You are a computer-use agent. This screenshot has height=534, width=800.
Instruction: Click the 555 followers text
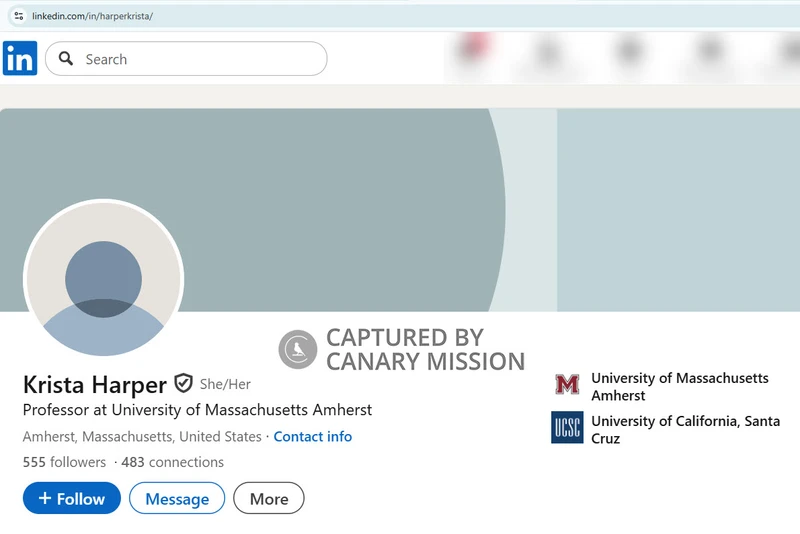pos(64,462)
